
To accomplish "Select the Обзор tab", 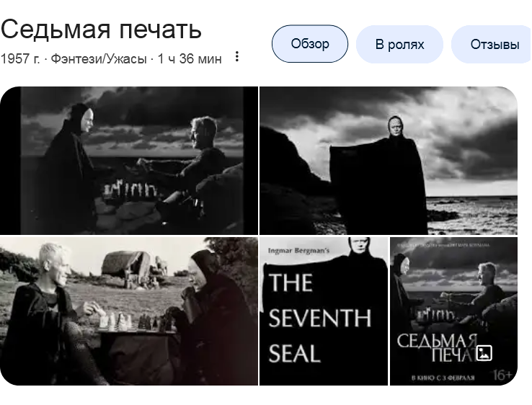I will click(x=310, y=44).
